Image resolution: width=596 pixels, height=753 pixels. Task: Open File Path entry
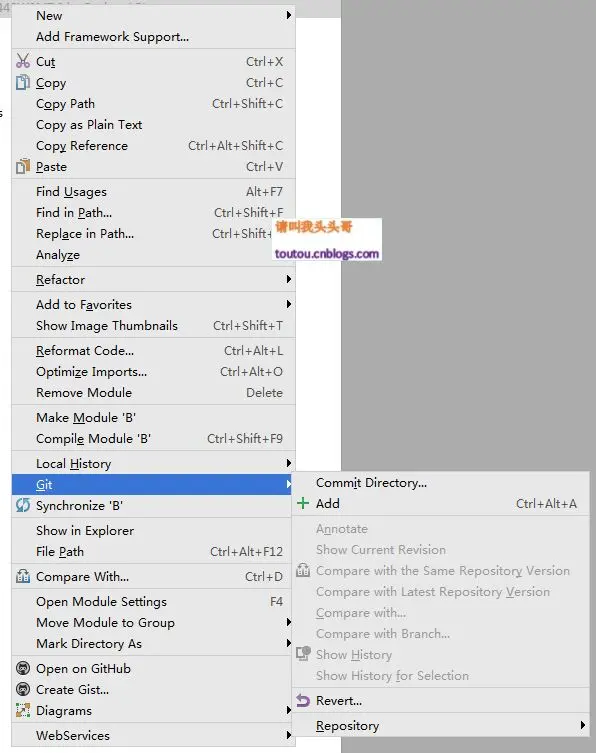click(x=151, y=551)
